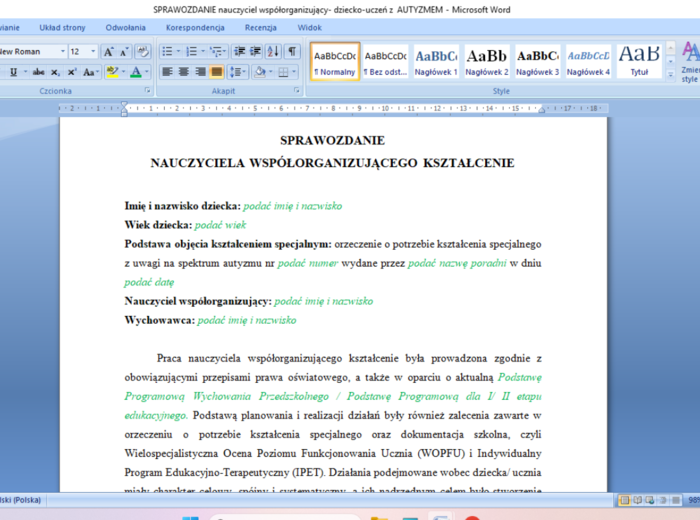Open the Korespondencja tab
The height and width of the screenshot is (520, 700).
[x=195, y=28]
